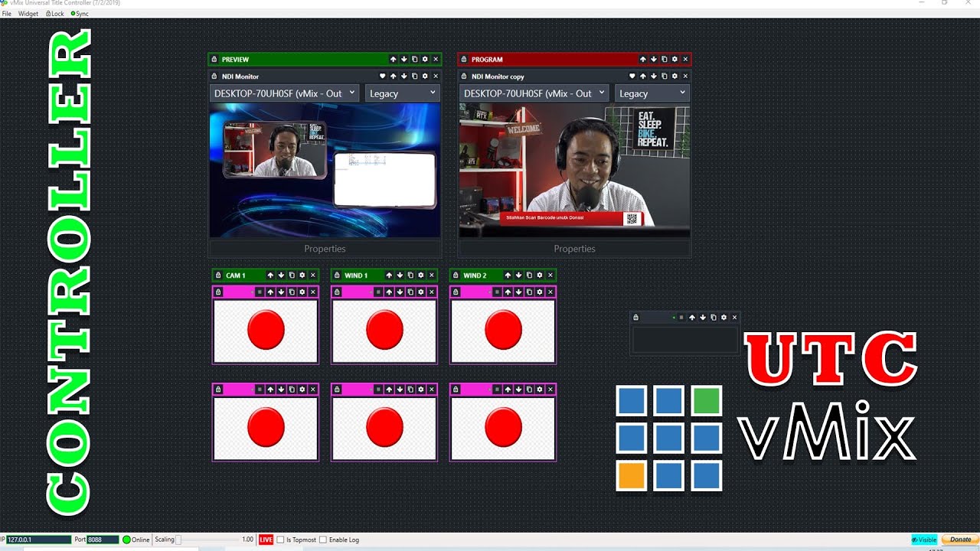980x551 pixels.
Task: Click the Lock menu item
Action: point(55,14)
